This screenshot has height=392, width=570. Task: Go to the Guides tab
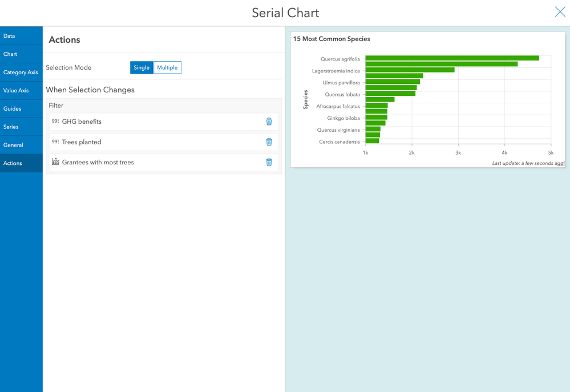coord(21,108)
